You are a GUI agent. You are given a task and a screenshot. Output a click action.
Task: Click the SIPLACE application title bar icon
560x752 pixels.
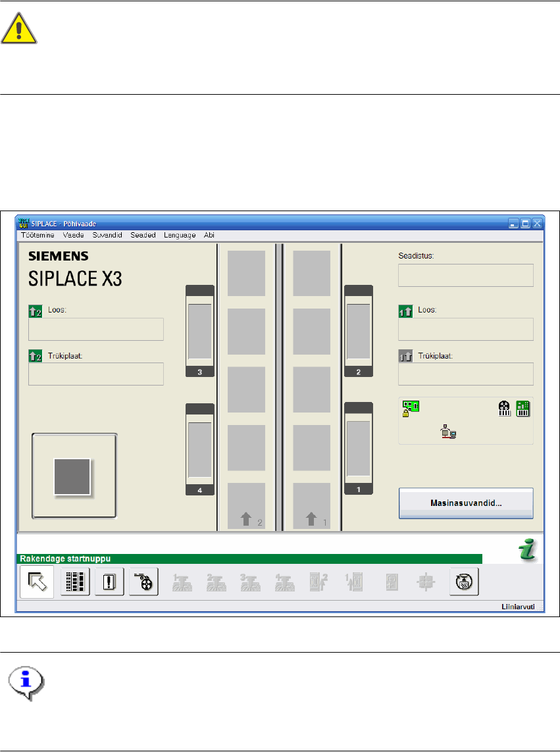[24, 224]
